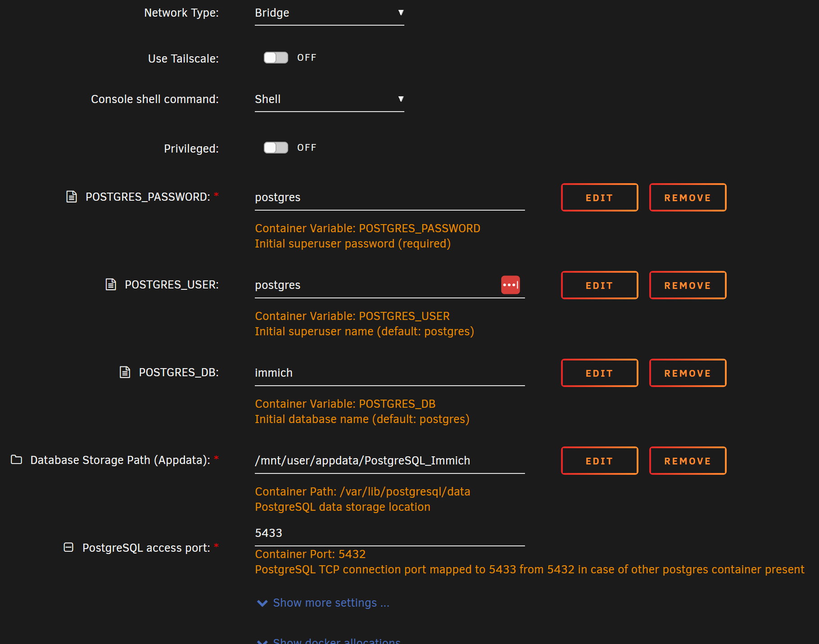Select the PostgreSQL access port field showing 5433
Screen dimensions: 819x644
[389, 532]
